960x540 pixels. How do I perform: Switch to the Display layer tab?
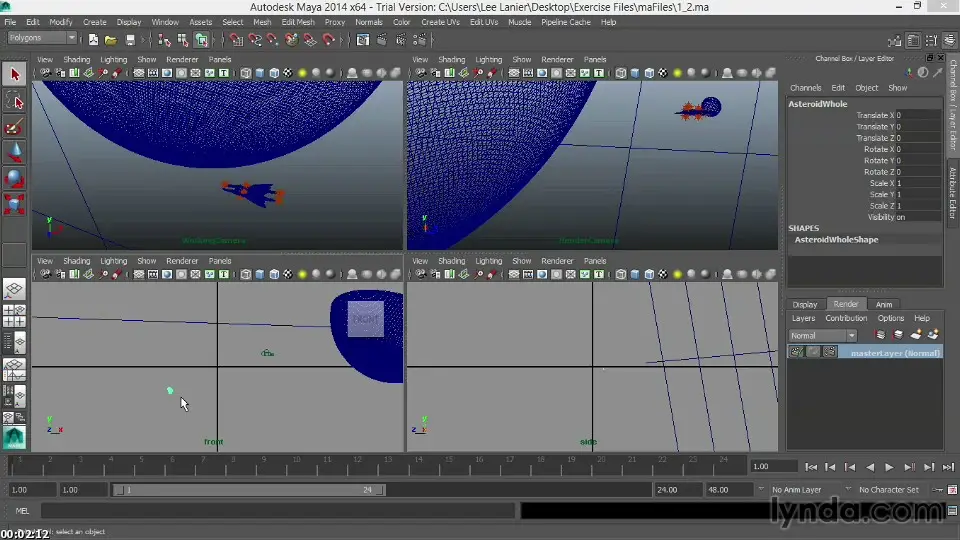(804, 304)
